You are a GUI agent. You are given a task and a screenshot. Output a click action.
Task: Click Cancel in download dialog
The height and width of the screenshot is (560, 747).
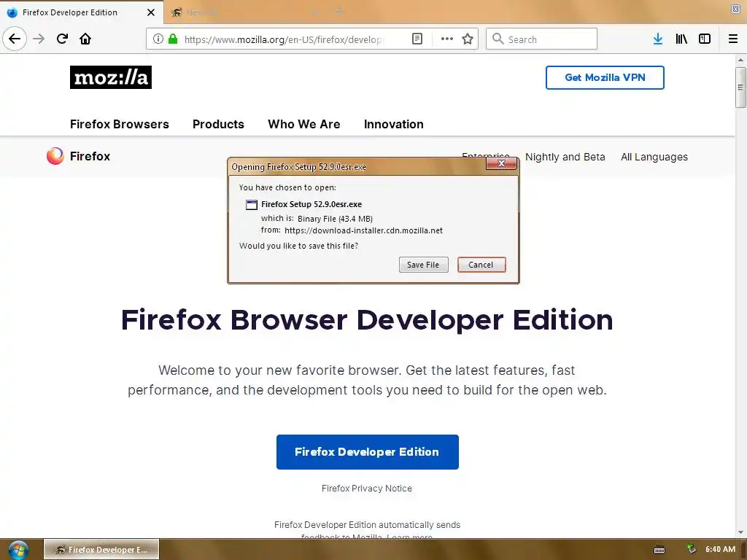[481, 265]
